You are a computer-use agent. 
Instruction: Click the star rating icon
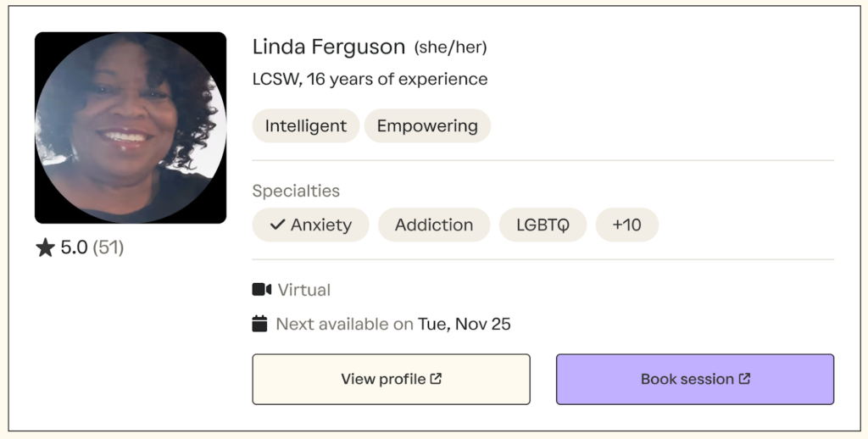pos(45,247)
